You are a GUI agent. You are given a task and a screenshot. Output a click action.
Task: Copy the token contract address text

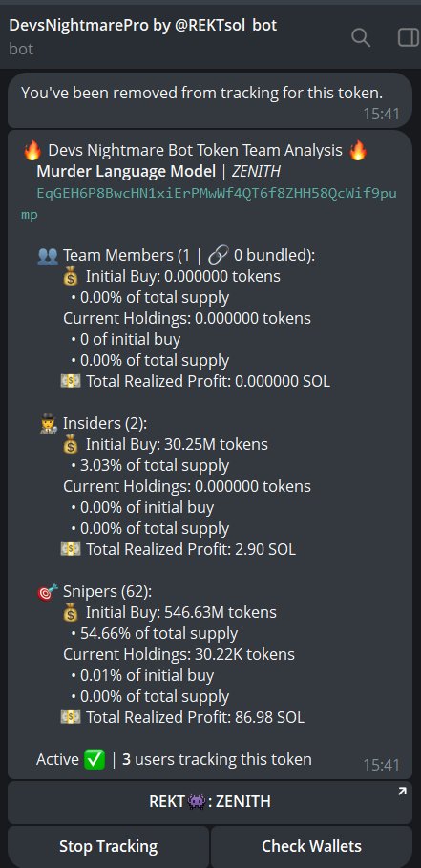(x=209, y=203)
